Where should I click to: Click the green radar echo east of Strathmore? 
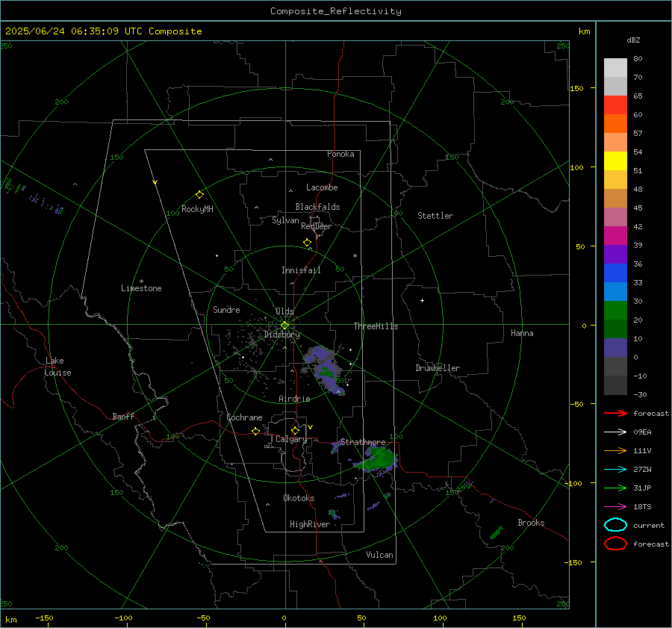[377, 460]
